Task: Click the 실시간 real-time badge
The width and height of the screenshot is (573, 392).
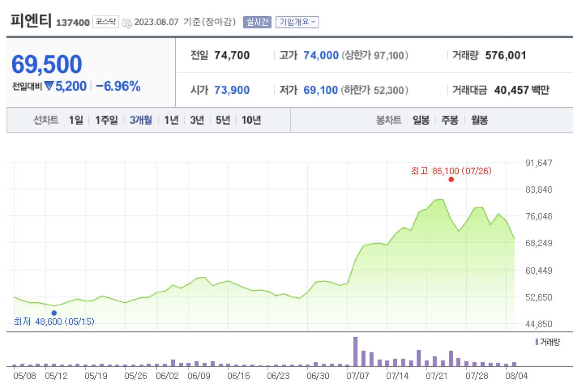Action: tap(257, 22)
